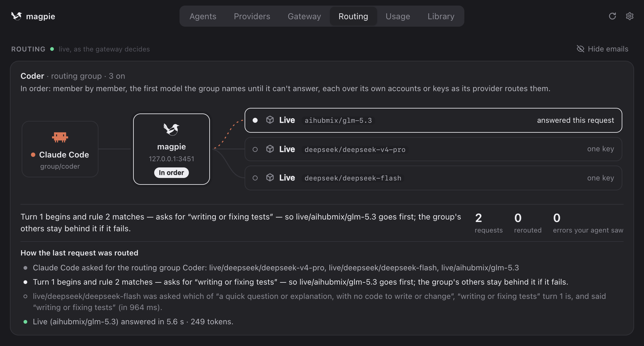The width and height of the screenshot is (644, 346).
Task: Click the refresh icon in top bar
Action: point(612,16)
